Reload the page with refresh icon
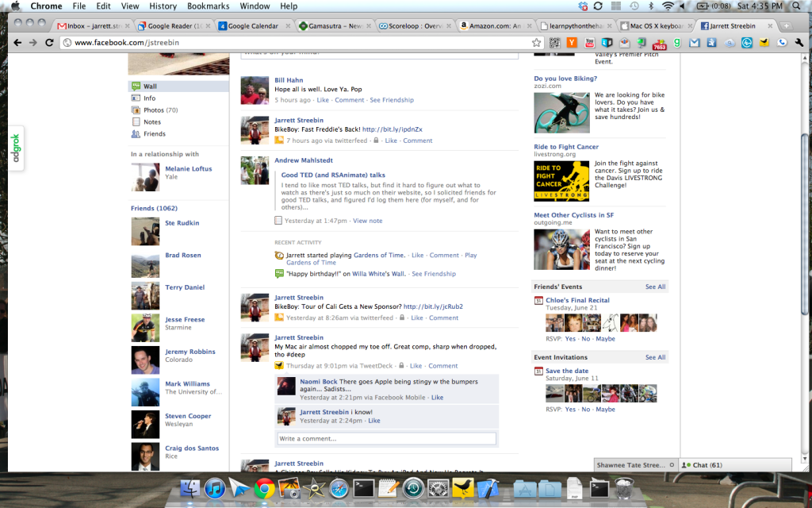The height and width of the screenshot is (508, 812). pyautogui.click(x=50, y=43)
